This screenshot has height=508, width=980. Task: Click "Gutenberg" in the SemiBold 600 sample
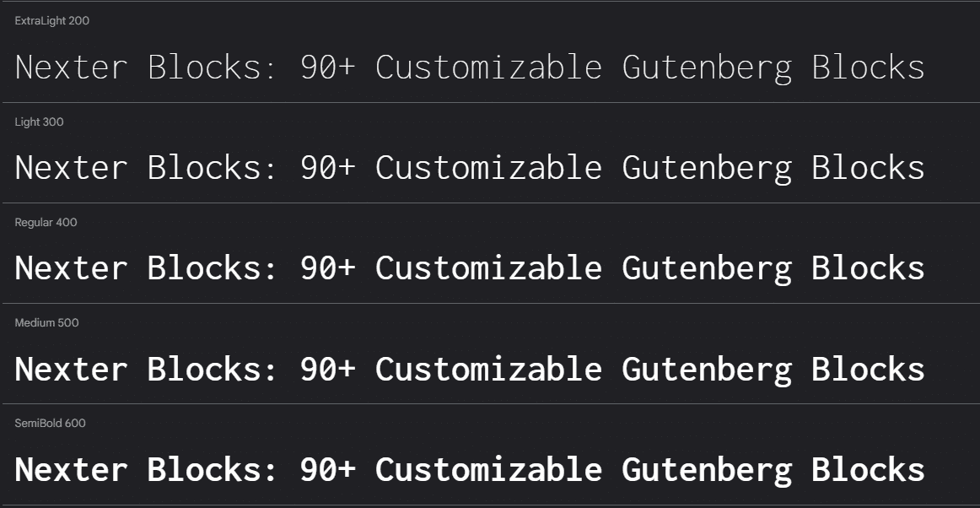click(707, 469)
